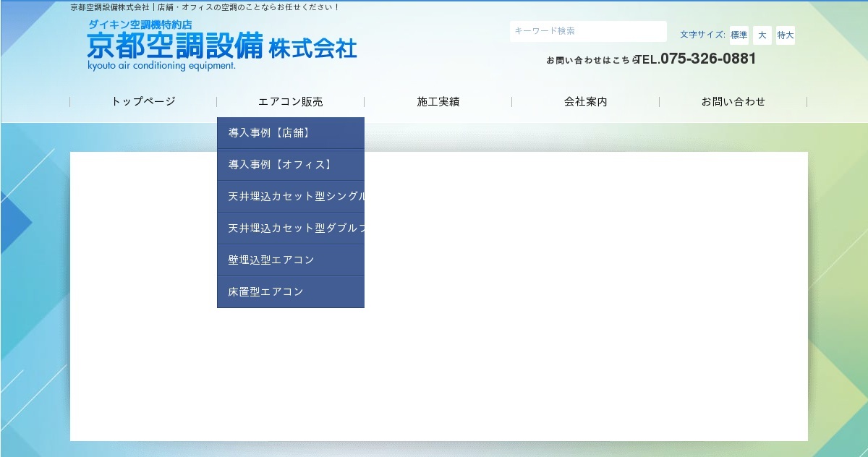Select 壁埋込型エアコン submenu entry
Image resolution: width=868 pixels, height=457 pixels.
coord(291,260)
